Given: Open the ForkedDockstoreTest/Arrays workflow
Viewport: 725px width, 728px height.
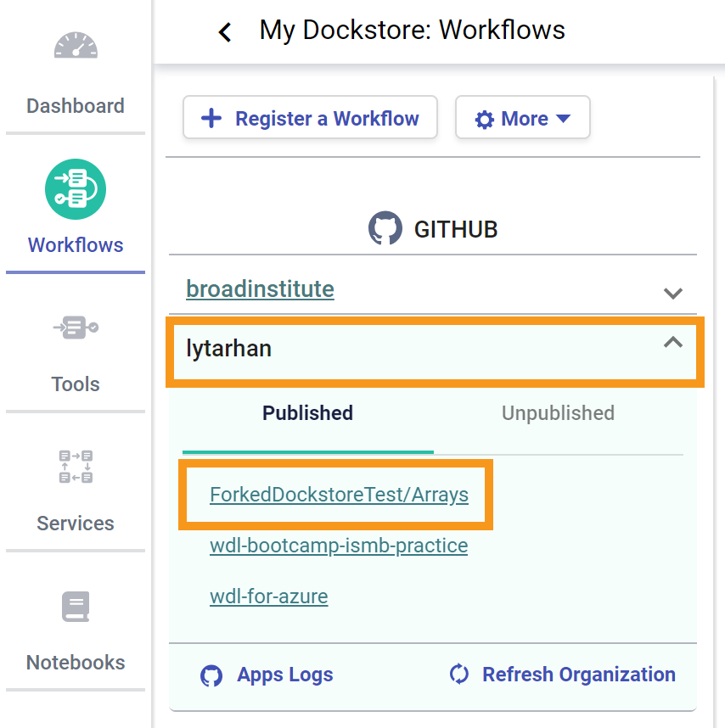Looking at the screenshot, I should [339, 495].
